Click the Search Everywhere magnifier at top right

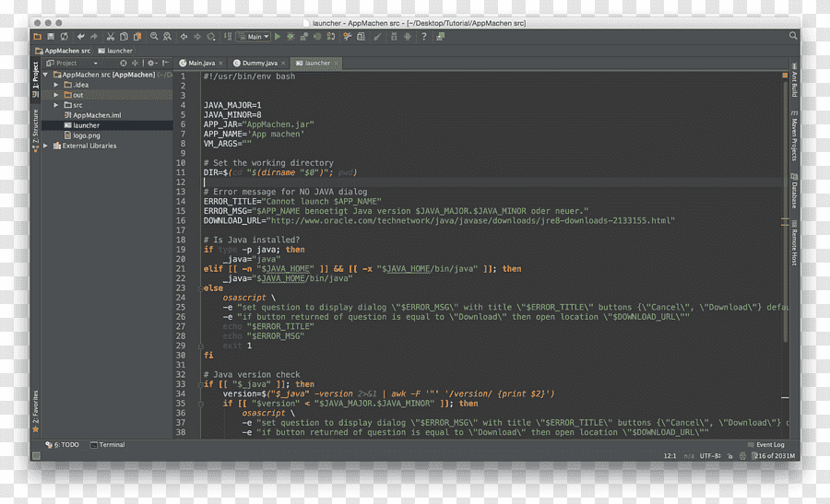(x=793, y=35)
